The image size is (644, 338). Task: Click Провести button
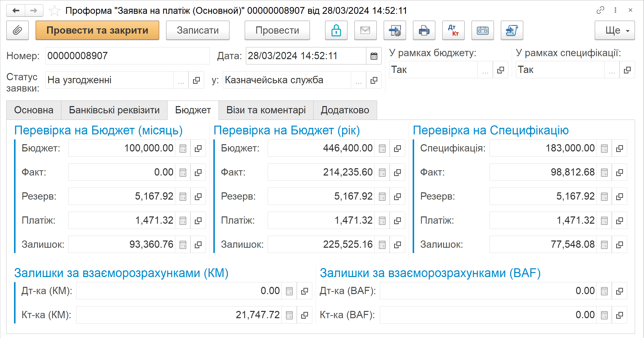[x=277, y=30]
